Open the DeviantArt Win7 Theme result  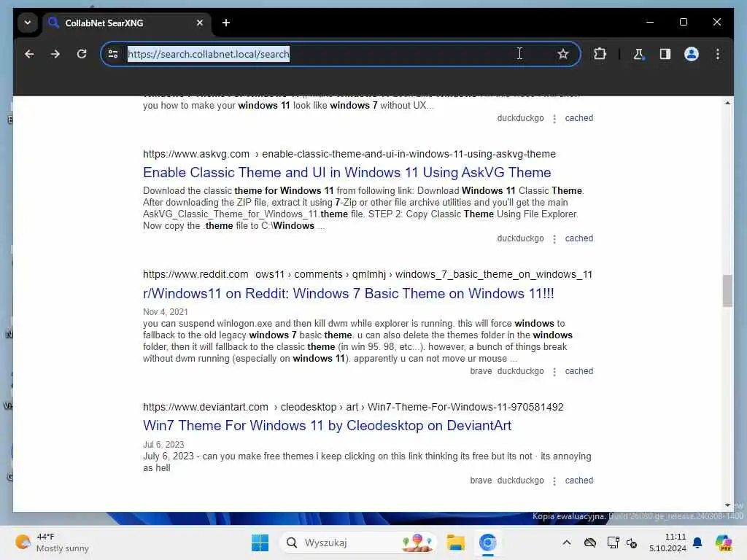coord(327,425)
